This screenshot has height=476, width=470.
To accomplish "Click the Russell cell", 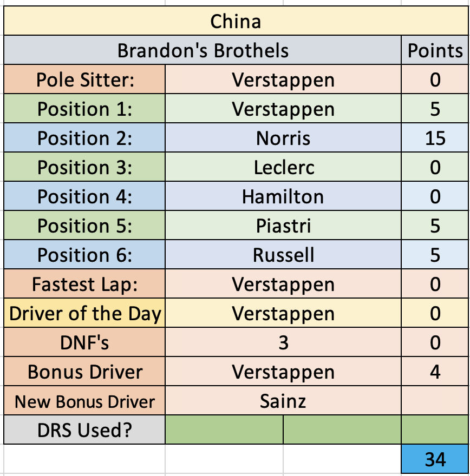I will coord(283,254).
